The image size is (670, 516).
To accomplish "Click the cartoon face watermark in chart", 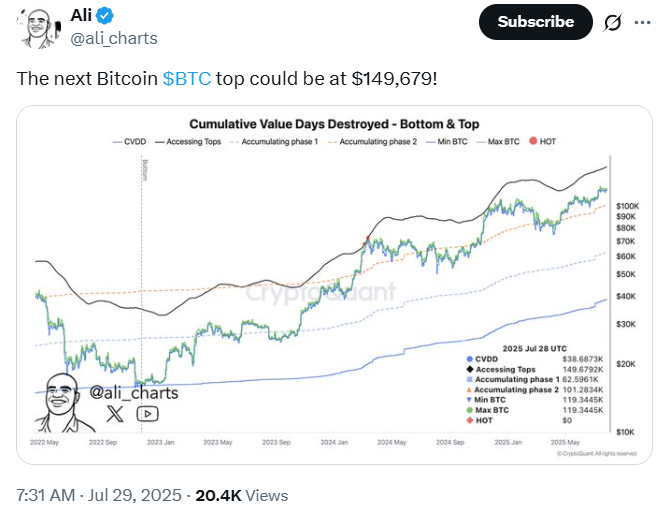I will coord(60,400).
